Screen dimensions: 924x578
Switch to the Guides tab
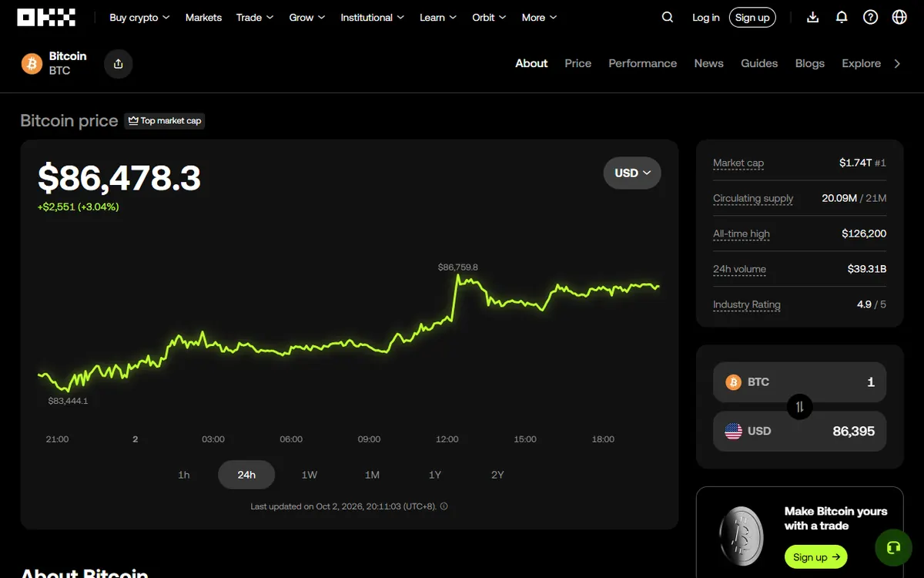[x=759, y=63]
